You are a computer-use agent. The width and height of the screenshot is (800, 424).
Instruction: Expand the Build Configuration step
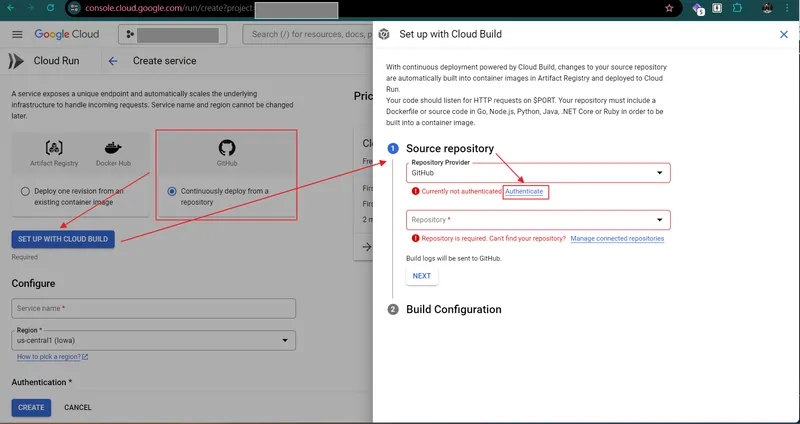tap(454, 310)
